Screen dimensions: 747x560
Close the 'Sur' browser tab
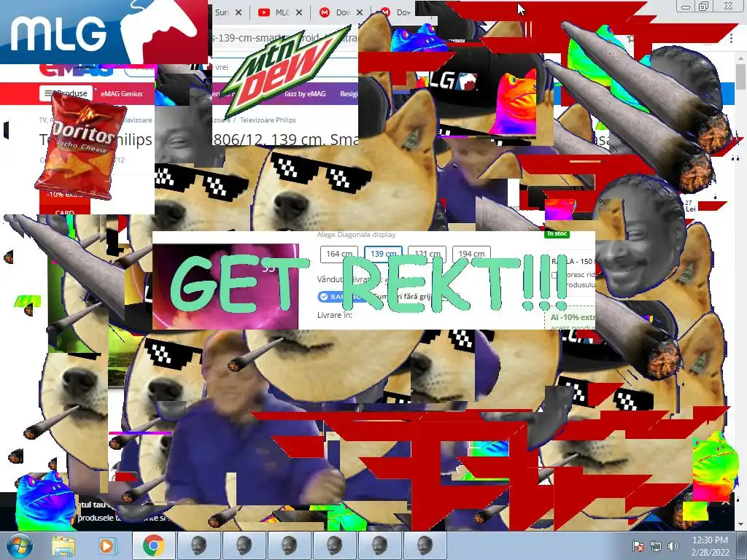point(239,12)
